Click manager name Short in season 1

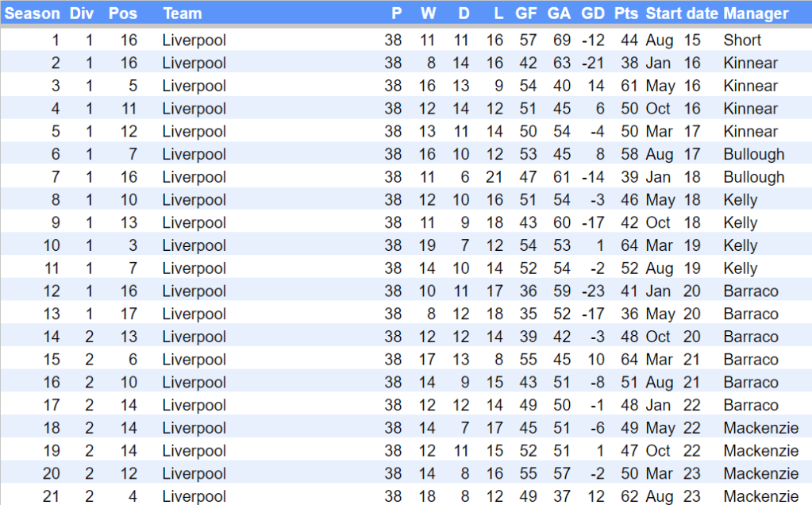(x=742, y=40)
